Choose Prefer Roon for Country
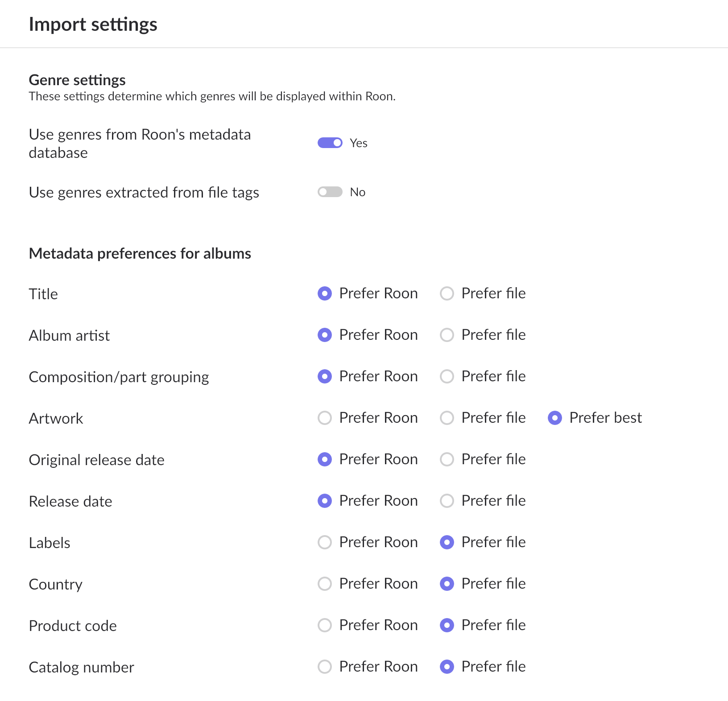The height and width of the screenshot is (701, 728). click(325, 584)
